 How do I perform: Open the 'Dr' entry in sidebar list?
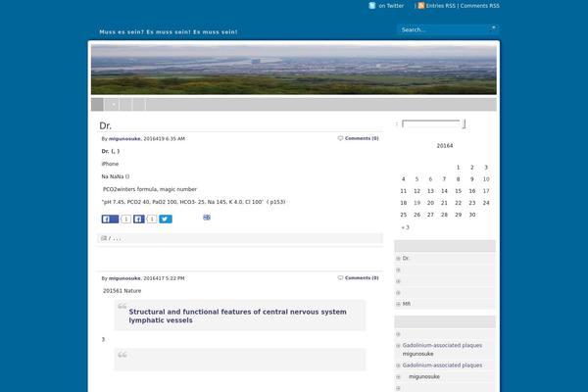click(406, 258)
